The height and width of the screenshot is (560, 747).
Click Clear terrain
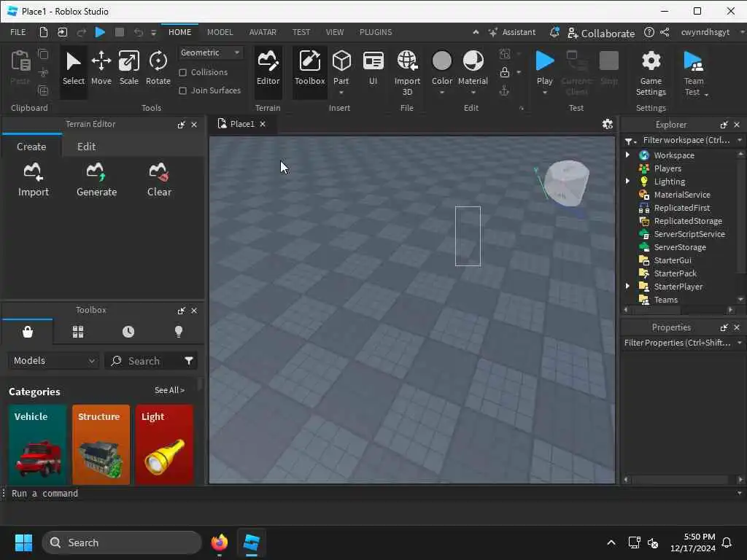tap(159, 180)
